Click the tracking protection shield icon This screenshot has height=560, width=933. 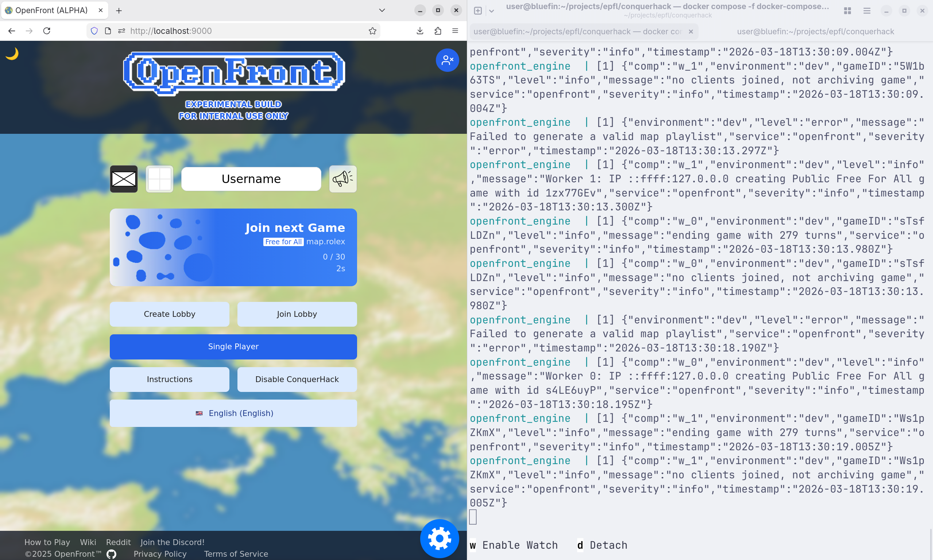[94, 31]
